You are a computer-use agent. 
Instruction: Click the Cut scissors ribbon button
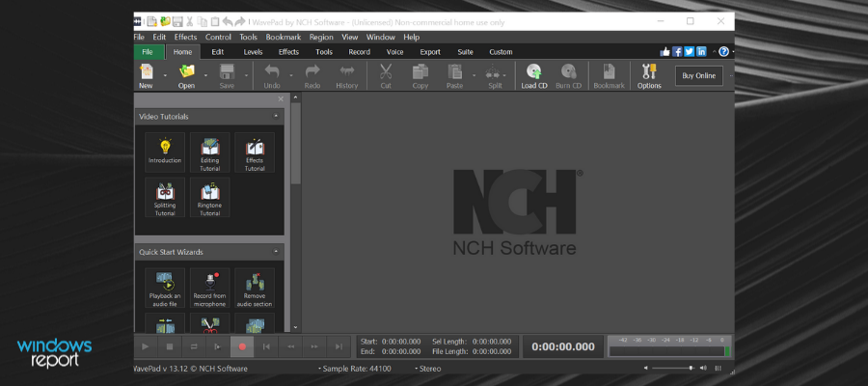[x=386, y=75]
